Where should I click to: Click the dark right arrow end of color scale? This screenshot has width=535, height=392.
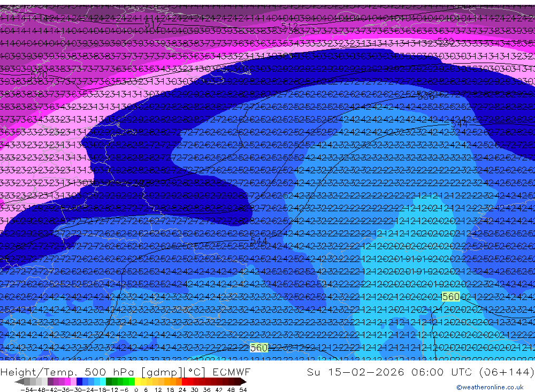(x=243, y=382)
